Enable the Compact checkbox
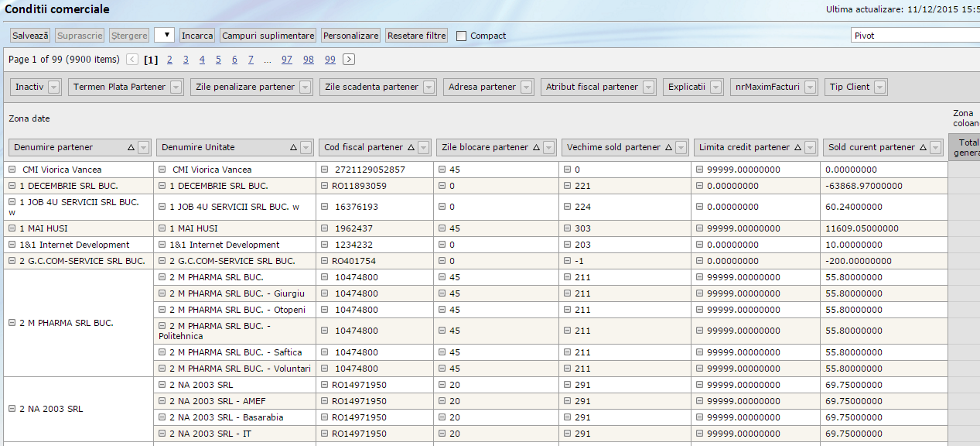This screenshot has width=980, height=446. [462, 36]
